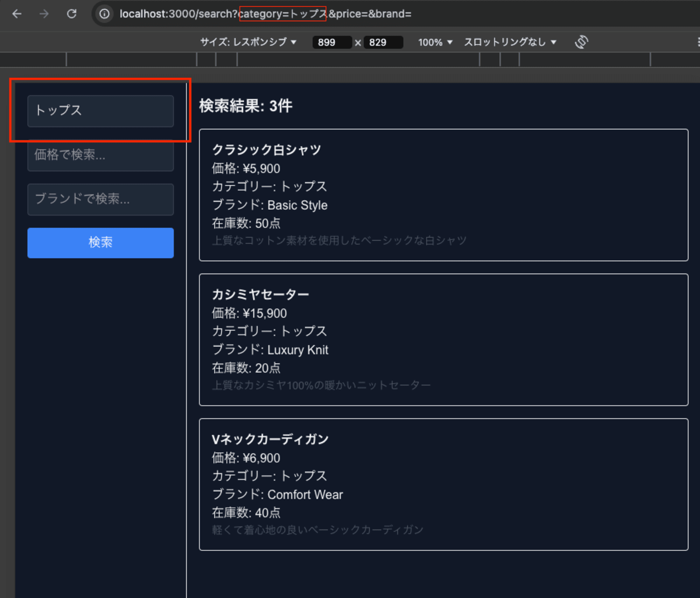This screenshot has height=598, width=700.
Task: Click the blue 検索 button
Action: tap(100, 243)
